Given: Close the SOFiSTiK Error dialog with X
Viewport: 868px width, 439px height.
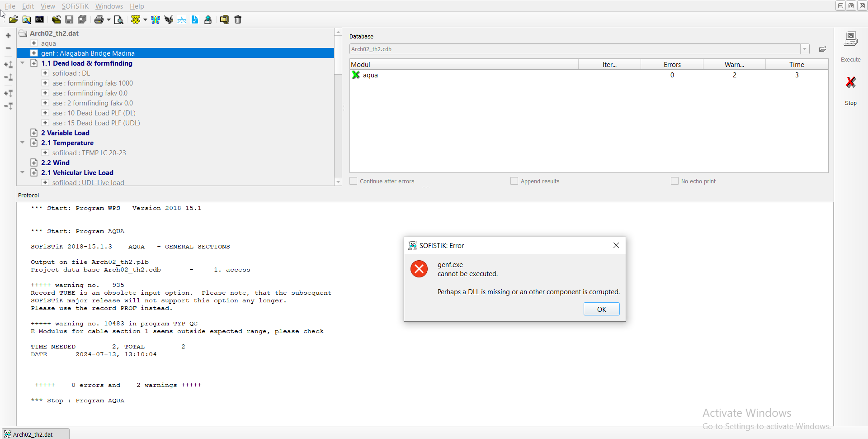Looking at the screenshot, I should pyautogui.click(x=616, y=245).
